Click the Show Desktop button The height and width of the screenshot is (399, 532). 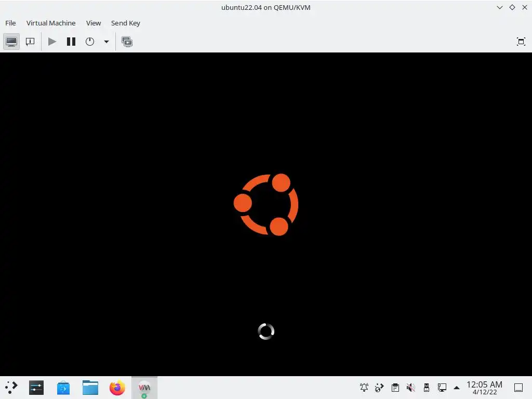point(518,388)
